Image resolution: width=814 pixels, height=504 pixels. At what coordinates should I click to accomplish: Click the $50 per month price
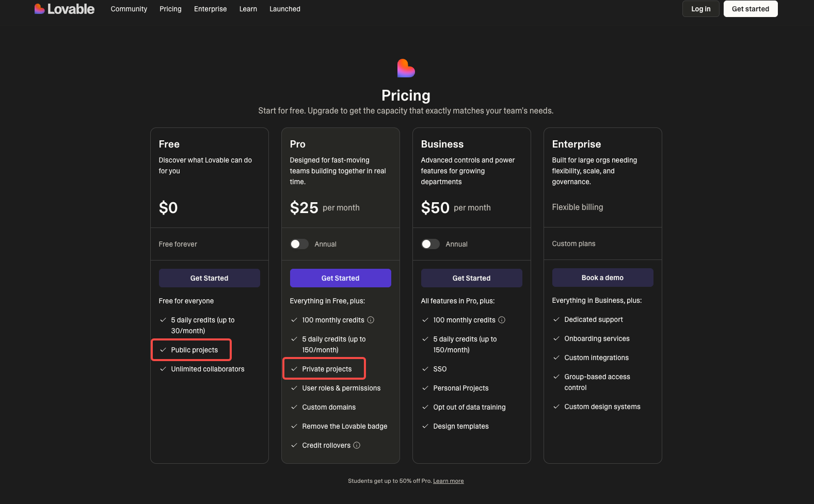pyautogui.click(x=456, y=207)
